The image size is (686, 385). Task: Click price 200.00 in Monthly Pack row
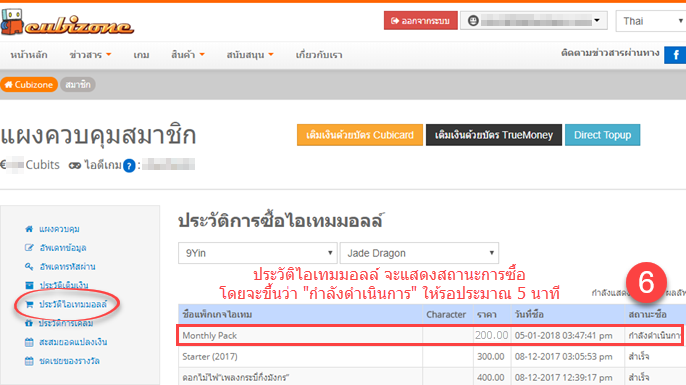[492, 336]
